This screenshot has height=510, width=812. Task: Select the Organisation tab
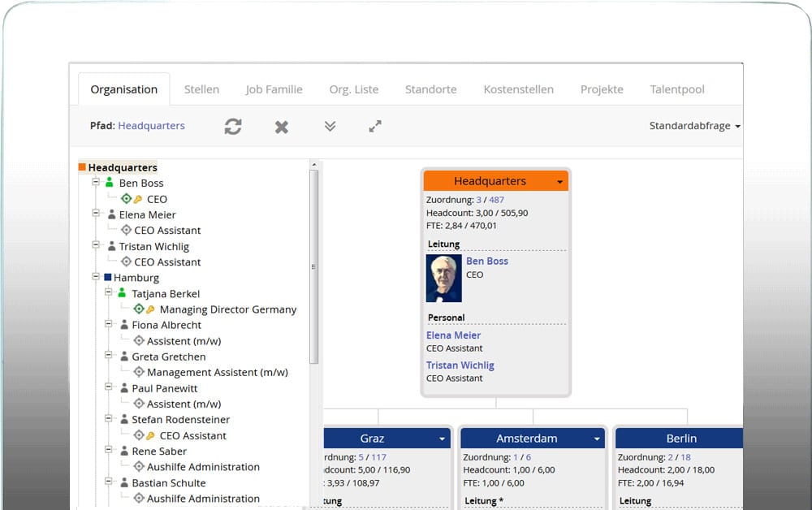(x=123, y=89)
